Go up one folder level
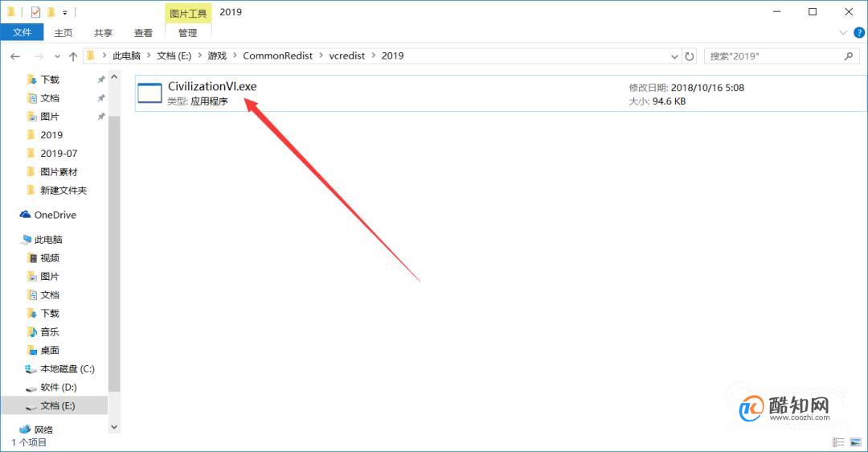The image size is (868, 452). click(73, 56)
